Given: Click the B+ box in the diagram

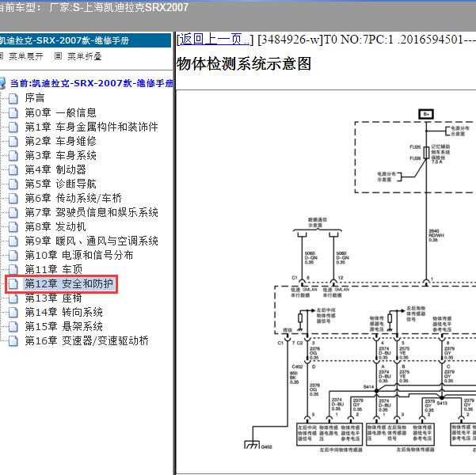Looking at the screenshot, I should (x=426, y=114).
